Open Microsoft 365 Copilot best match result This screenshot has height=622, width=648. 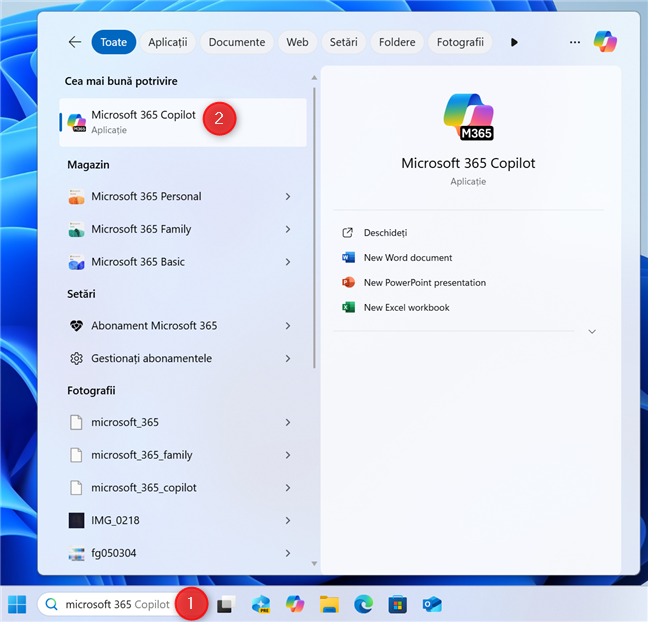[x=183, y=122]
